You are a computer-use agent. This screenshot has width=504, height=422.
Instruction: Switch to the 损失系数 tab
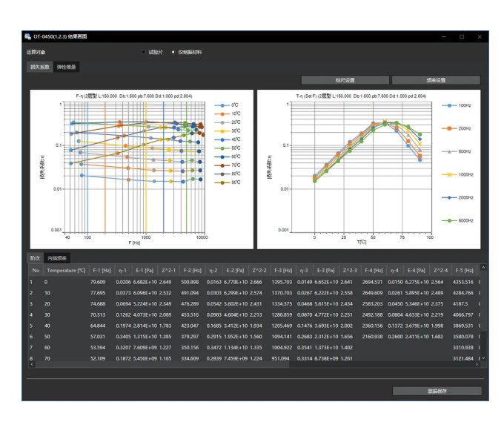click(39, 67)
